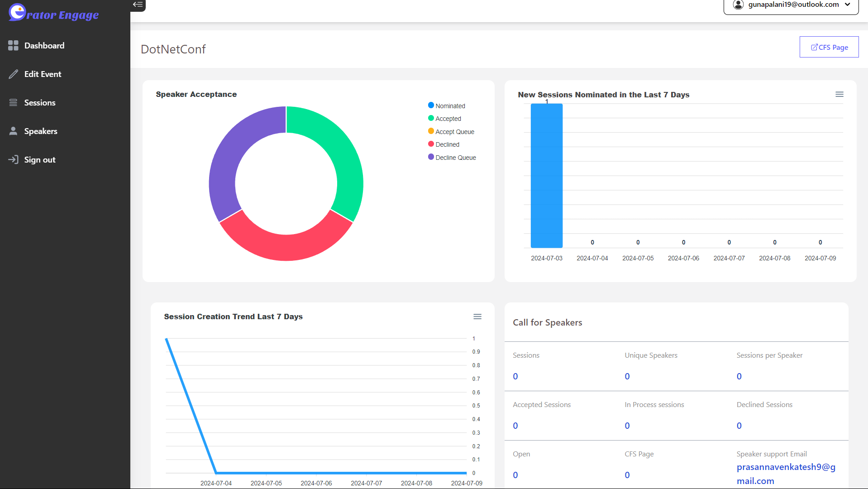Open the CFS Page button

click(829, 47)
